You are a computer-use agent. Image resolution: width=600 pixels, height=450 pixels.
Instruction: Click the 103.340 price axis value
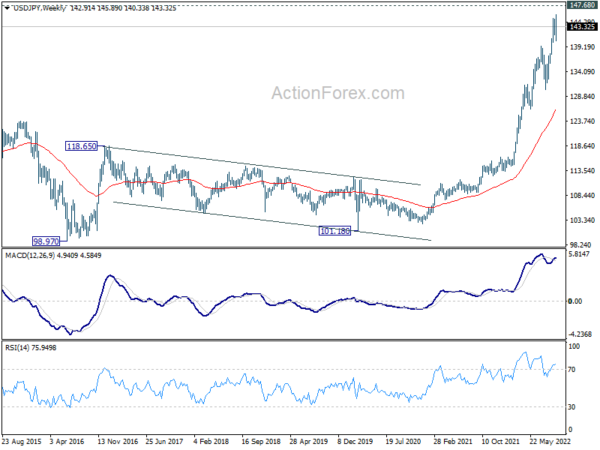582,220
